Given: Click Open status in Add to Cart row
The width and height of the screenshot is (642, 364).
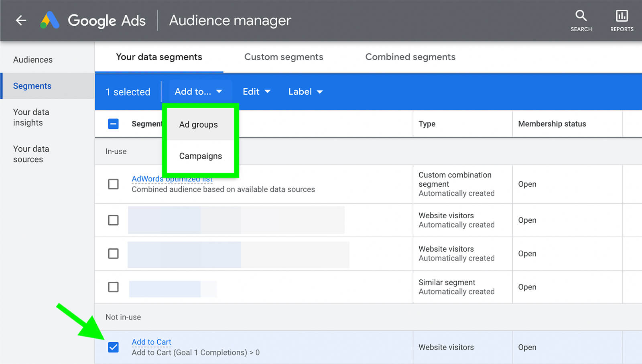Looking at the screenshot, I should coord(527,347).
